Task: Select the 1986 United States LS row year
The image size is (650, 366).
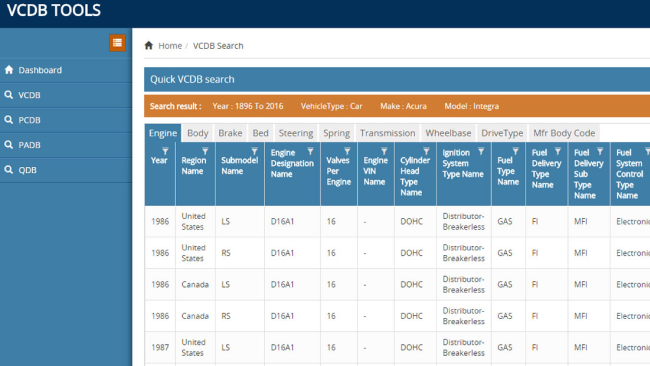Action: pos(160,221)
